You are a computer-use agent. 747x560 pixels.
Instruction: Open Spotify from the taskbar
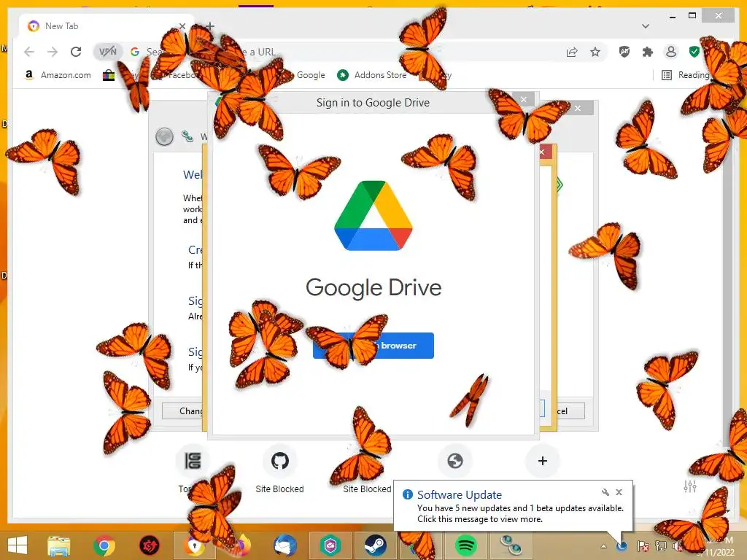[x=466, y=545]
